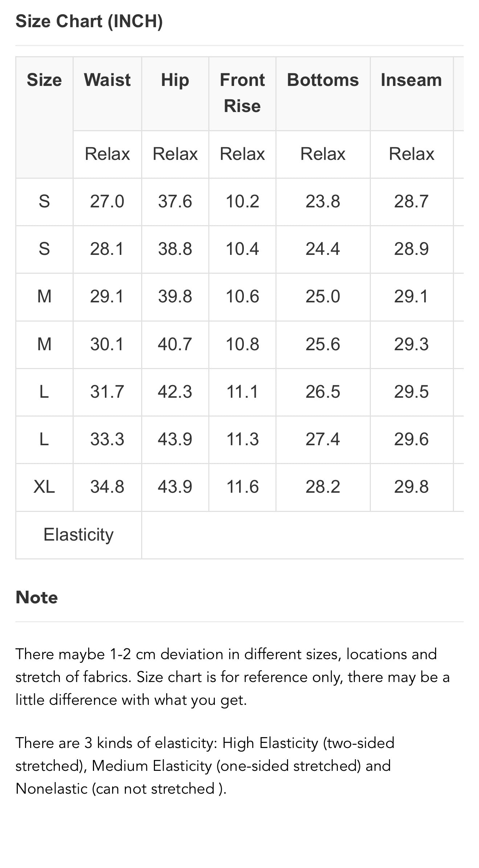Click the waist value 27.0
The image size is (479, 868).
(107, 201)
